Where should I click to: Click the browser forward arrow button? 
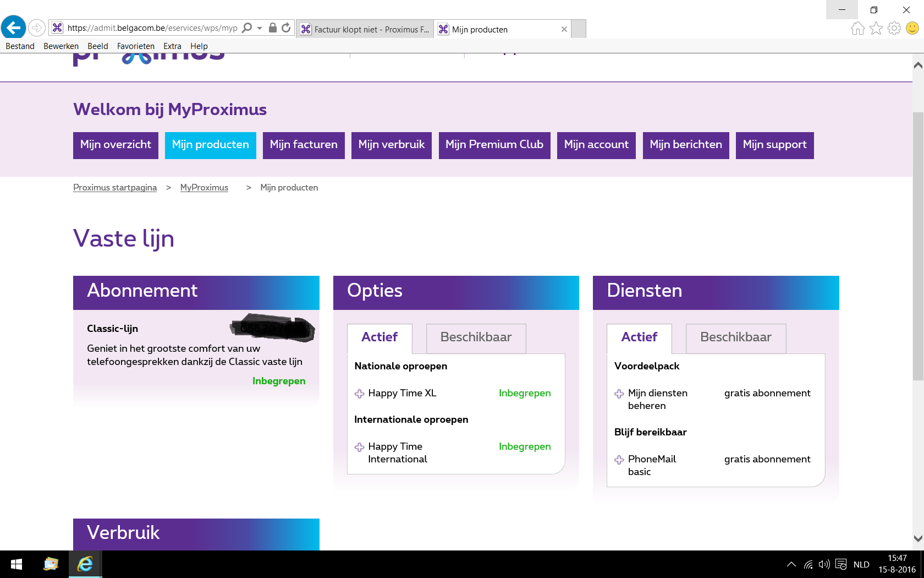[37, 28]
